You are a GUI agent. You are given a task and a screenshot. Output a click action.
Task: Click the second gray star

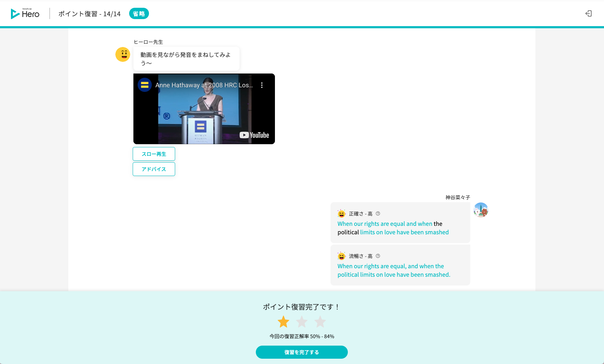[x=301, y=322]
